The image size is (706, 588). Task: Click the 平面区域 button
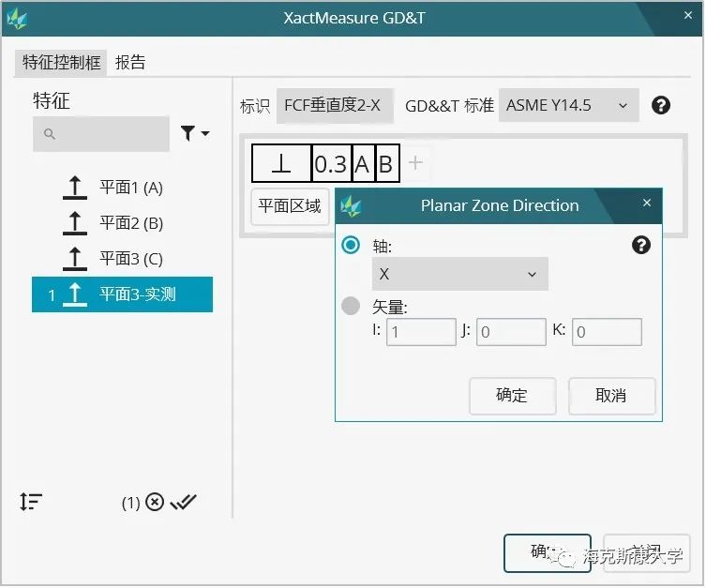coord(290,206)
